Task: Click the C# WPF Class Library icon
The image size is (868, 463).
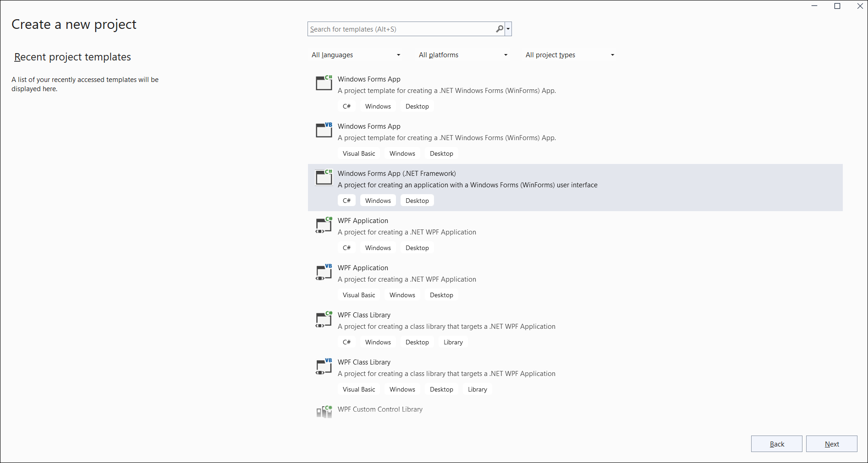Action: [324, 319]
